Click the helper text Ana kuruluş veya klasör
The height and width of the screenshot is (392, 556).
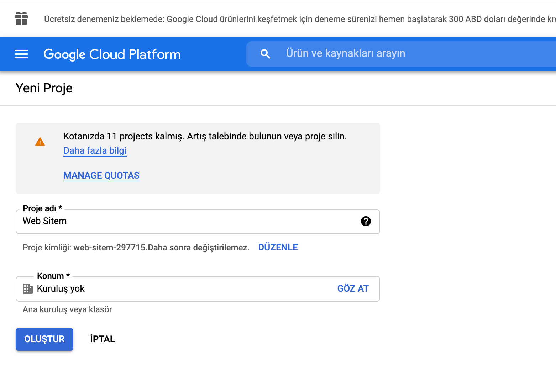coord(67,309)
